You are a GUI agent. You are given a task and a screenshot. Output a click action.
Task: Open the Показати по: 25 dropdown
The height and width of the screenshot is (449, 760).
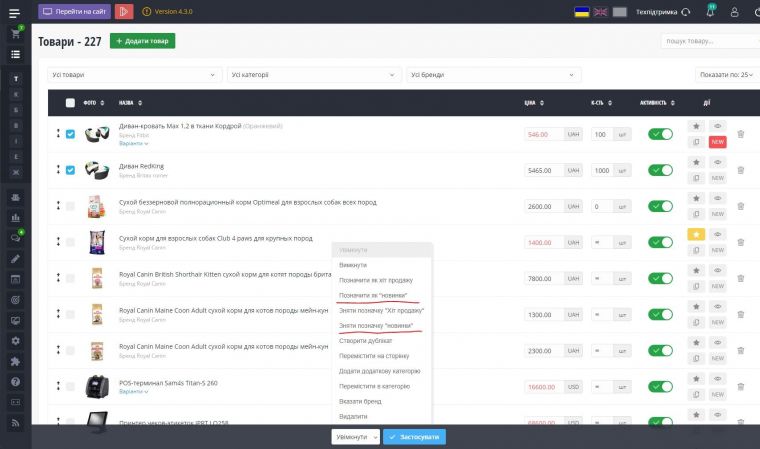click(726, 75)
